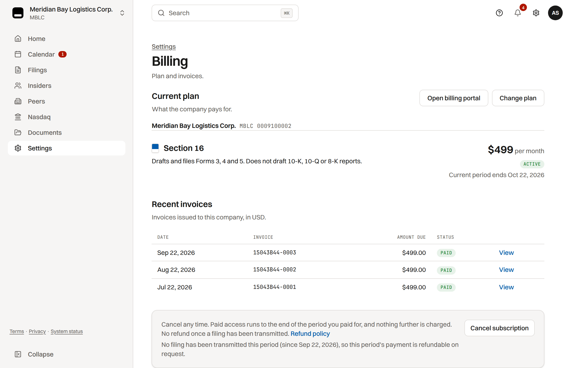
Task: Click invoice number 15043B44-0003
Action: point(274,252)
